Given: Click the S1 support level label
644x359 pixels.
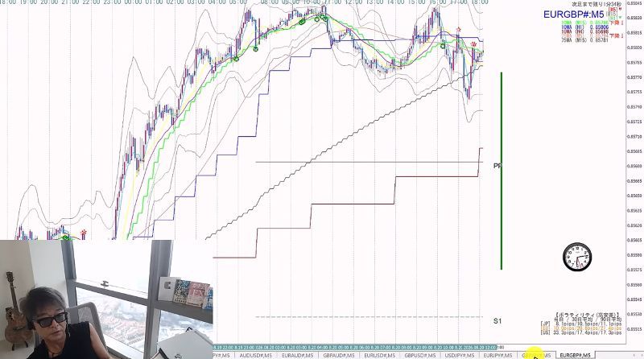Looking at the screenshot, I should [497, 321].
